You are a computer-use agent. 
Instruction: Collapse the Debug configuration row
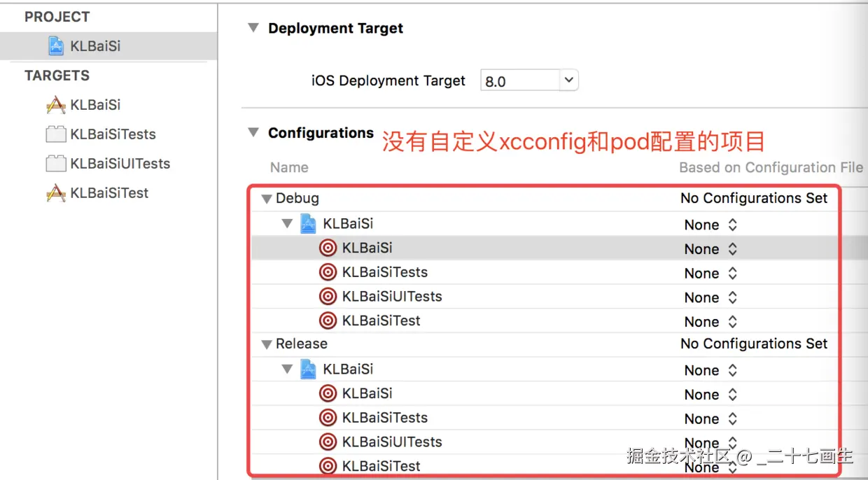(x=267, y=199)
